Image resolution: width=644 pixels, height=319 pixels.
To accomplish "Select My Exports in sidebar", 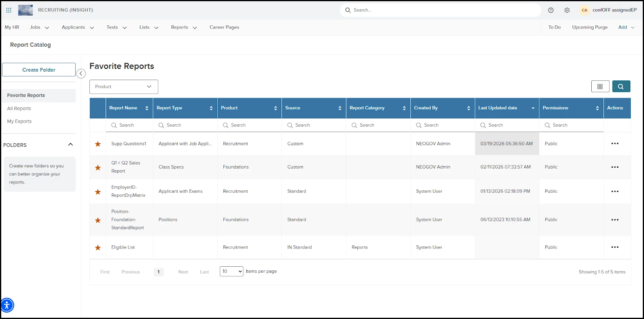I will (x=19, y=121).
